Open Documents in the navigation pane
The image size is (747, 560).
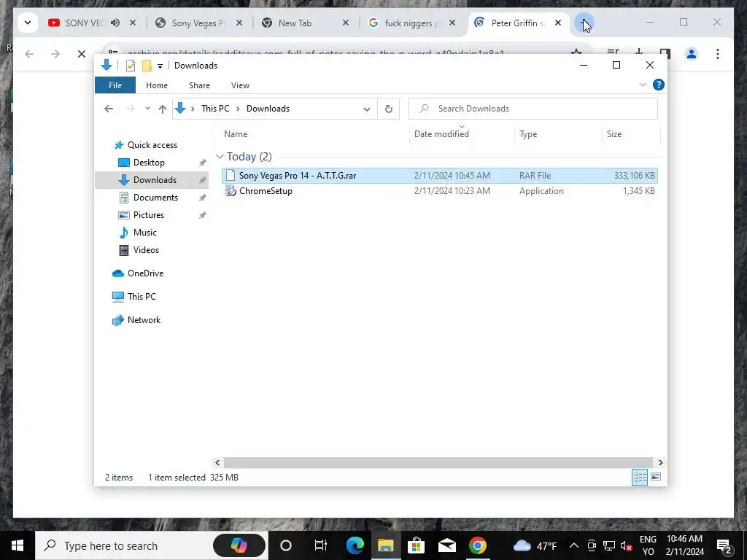point(155,198)
